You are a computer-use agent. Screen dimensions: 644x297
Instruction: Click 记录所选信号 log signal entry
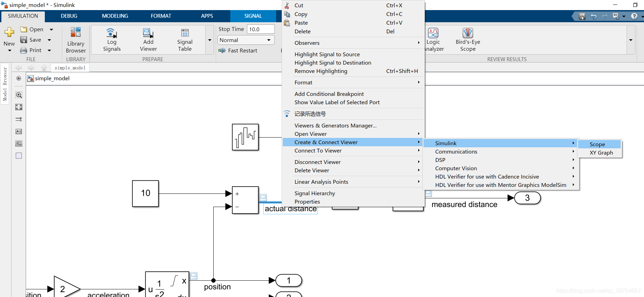pyautogui.click(x=354, y=114)
